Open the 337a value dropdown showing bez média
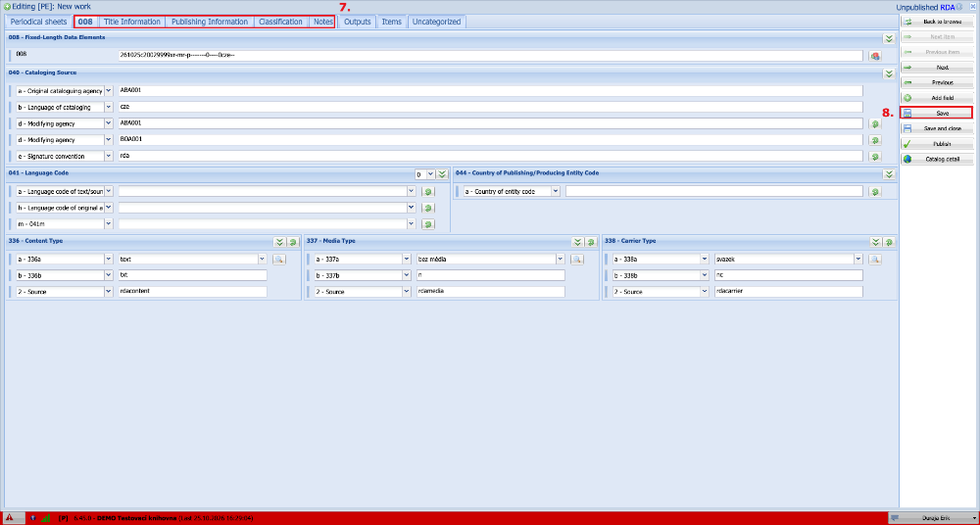980x525 pixels. (x=561, y=259)
